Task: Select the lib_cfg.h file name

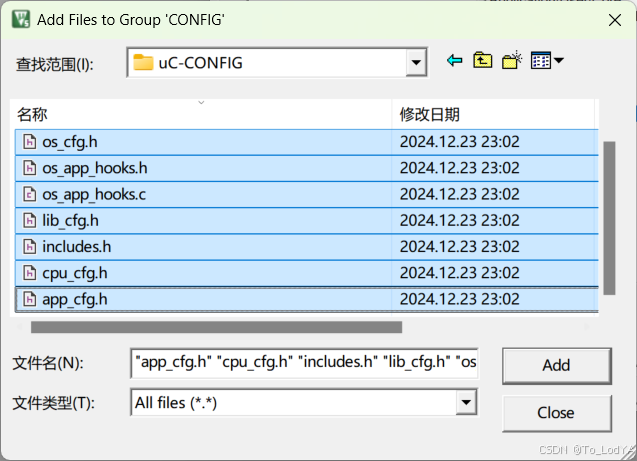Action: pos(70,221)
